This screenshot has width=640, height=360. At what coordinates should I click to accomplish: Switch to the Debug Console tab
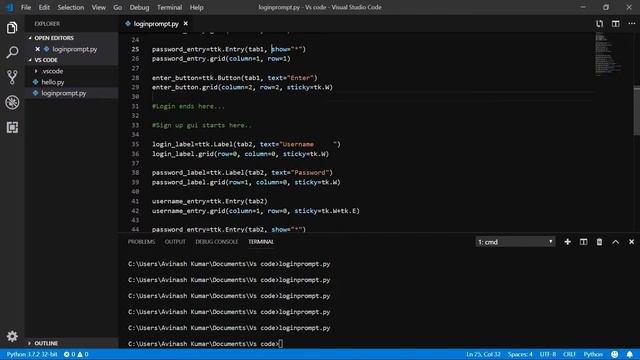217,242
